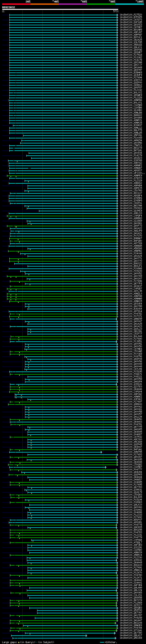Open hit UniRef100_C5IFT7
Screen dimensions: 146x644
tap(131, 334)
